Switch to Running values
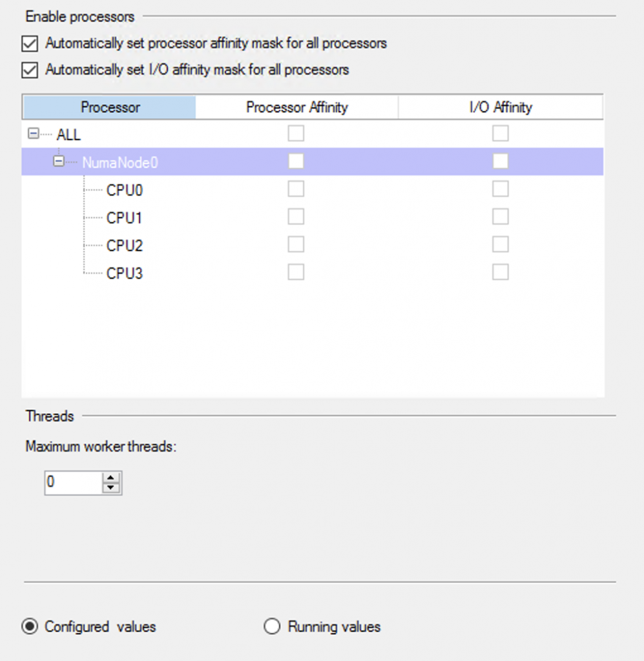Image resolution: width=644 pixels, height=661 pixels. coord(272,626)
